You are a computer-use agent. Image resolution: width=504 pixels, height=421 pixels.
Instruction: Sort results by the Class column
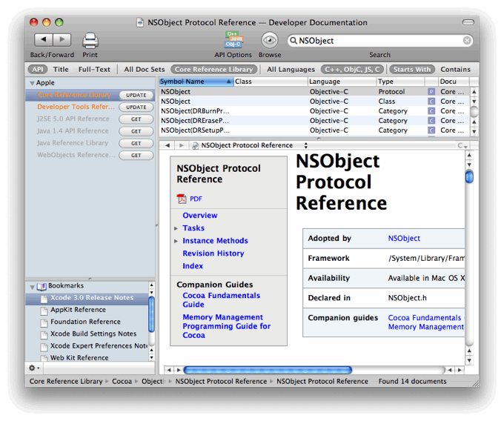coord(271,82)
